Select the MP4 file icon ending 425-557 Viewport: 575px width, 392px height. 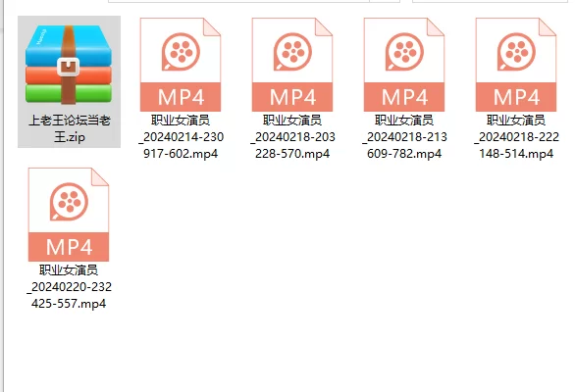pos(69,215)
